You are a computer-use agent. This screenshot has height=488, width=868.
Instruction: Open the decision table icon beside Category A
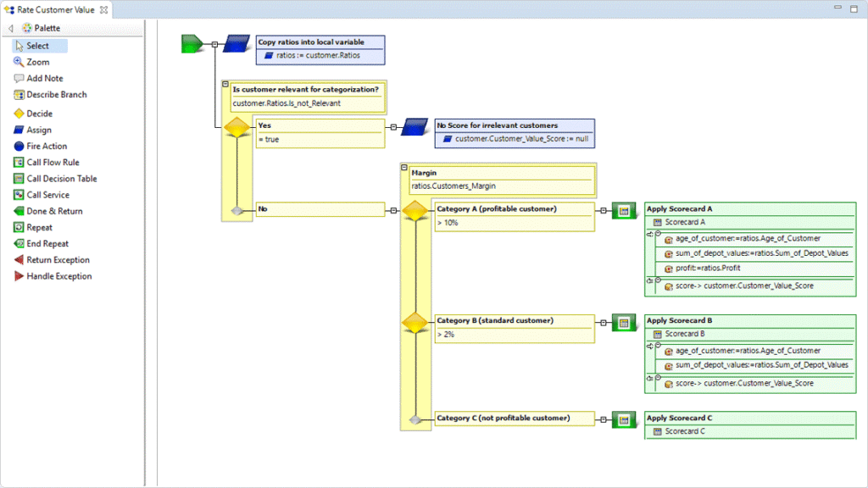(624, 211)
